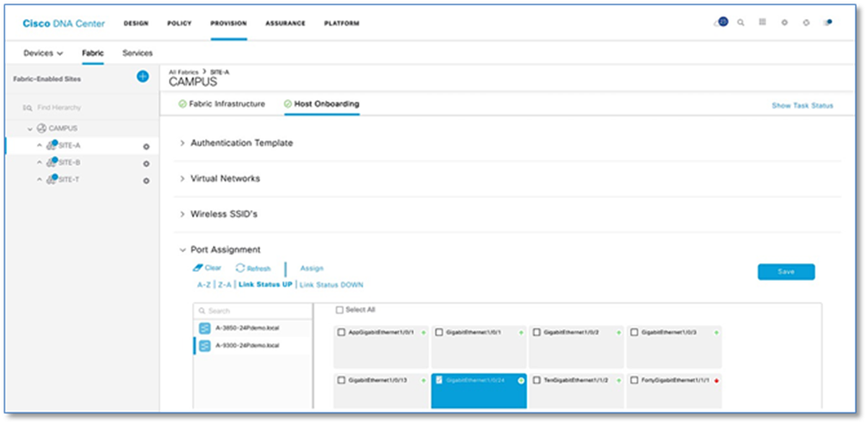Expand the SITE-T tree node arrow
868x425 pixels.
[x=40, y=180]
